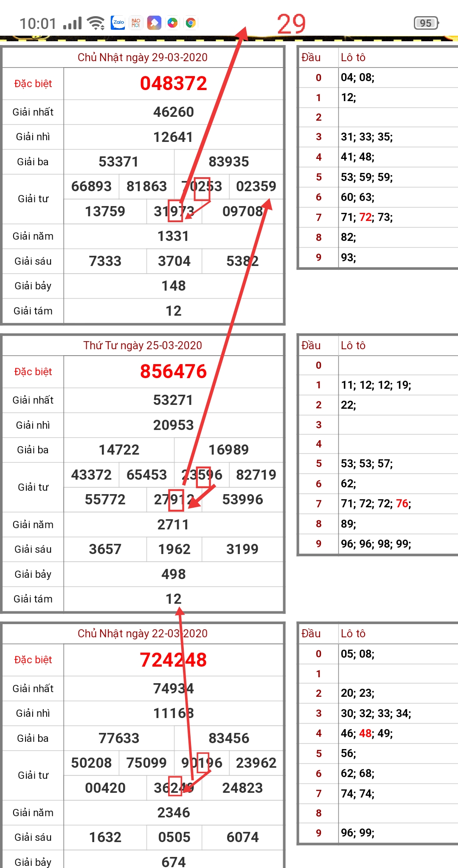The image size is (458, 868).
Task: Tap the status bar clock showing 10:01
Action: [x=38, y=24]
